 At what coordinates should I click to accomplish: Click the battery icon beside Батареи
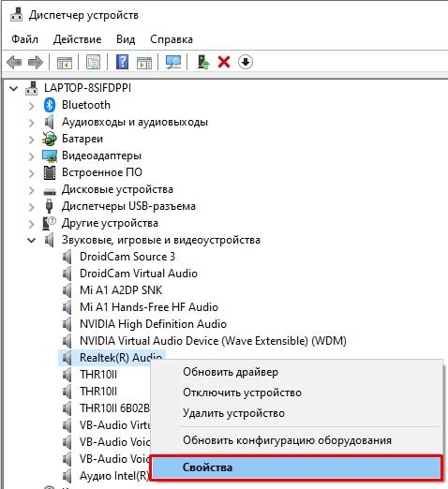(x=50, y=139)
